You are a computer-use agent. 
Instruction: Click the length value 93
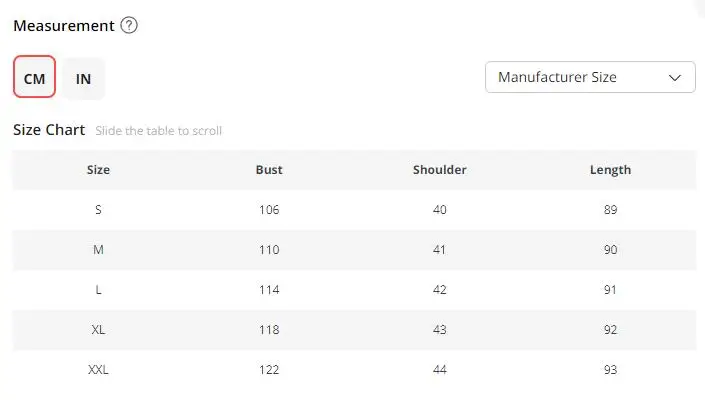coord(610,370)
